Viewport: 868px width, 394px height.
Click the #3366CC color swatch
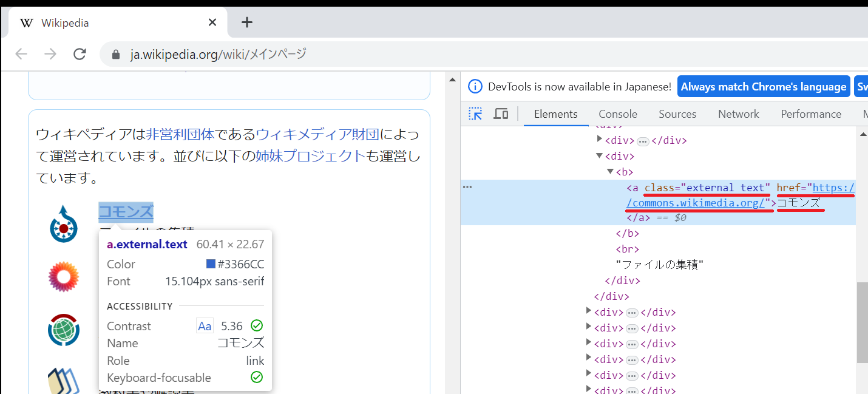click(x=211, y=264)
